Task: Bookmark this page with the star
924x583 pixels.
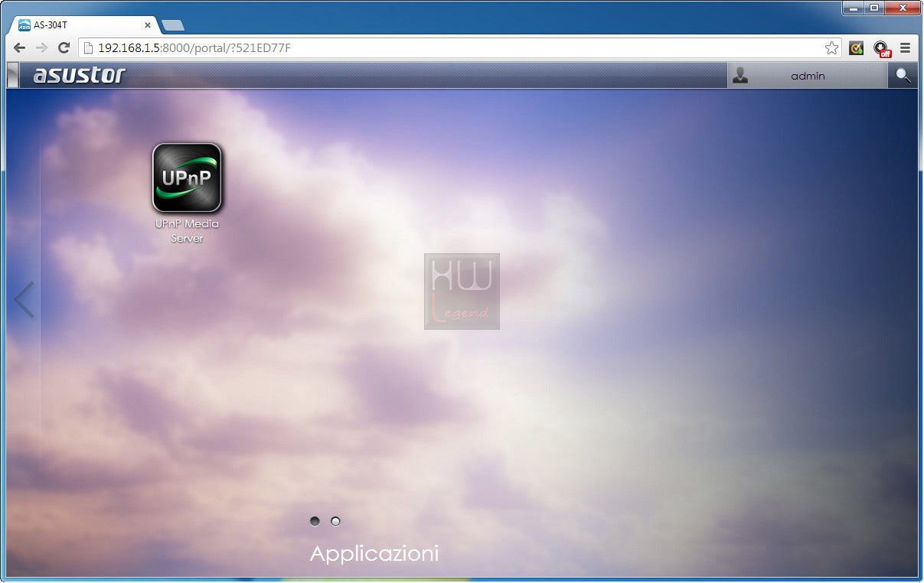Action: (x=831, y=48)
